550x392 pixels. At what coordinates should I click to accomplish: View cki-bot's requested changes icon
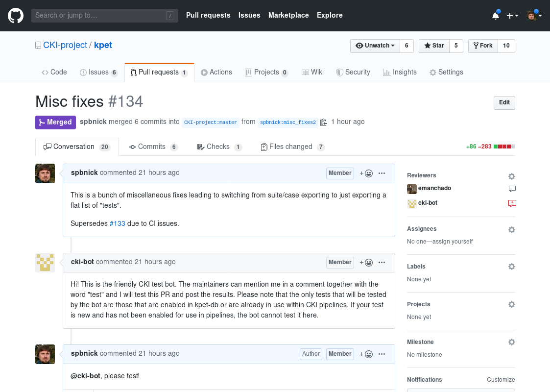512,203
